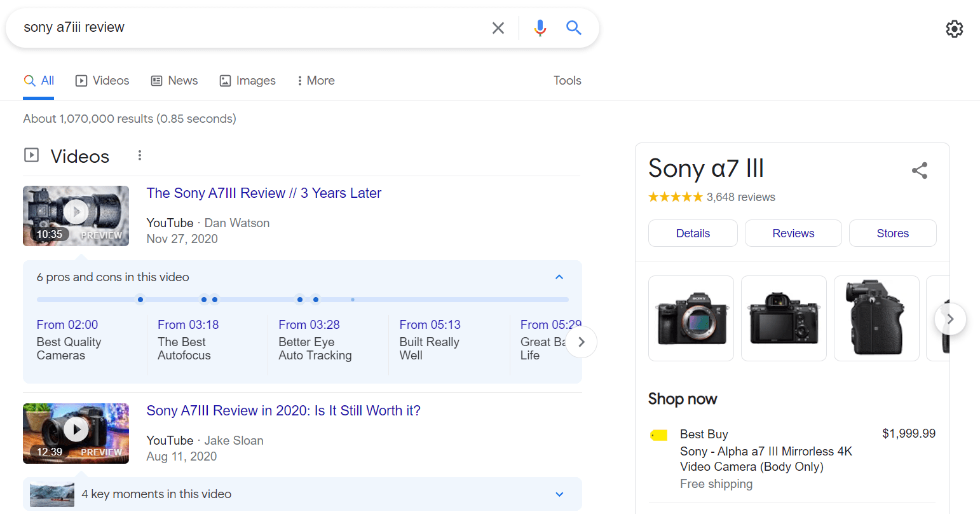The height and width of the screenshot is (514, 980).
Task: Jump to From 02:00 Best Quality Cameras
Action: tap(69, 340)
